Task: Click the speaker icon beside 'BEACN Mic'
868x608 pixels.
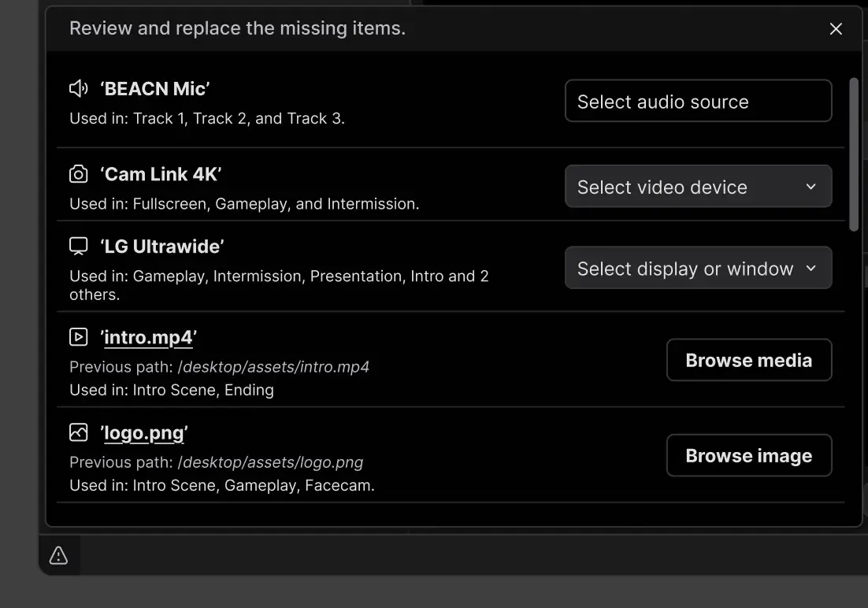Action: tap(78, 88)
